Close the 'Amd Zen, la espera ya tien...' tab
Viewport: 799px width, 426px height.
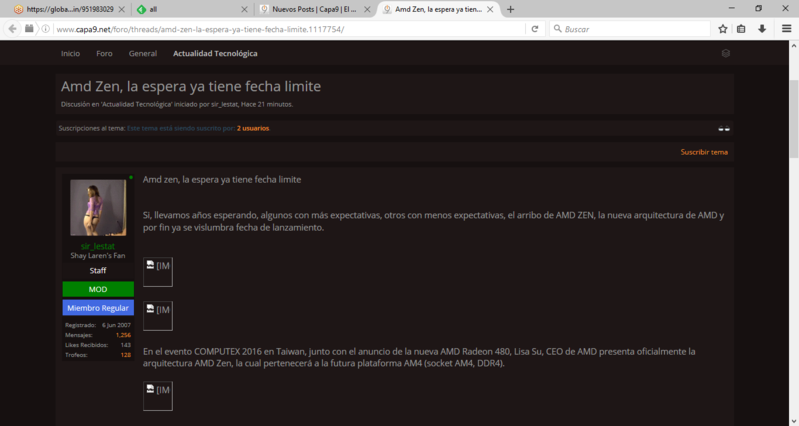(490, 9)
